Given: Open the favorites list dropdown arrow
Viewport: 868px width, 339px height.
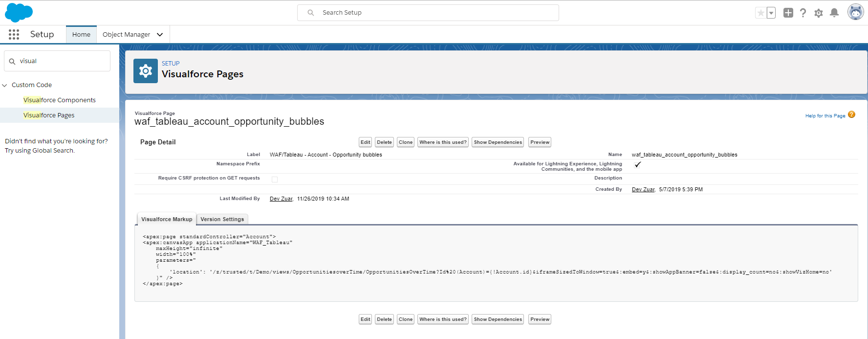Looking at the screenshot, I should [771, 13].
